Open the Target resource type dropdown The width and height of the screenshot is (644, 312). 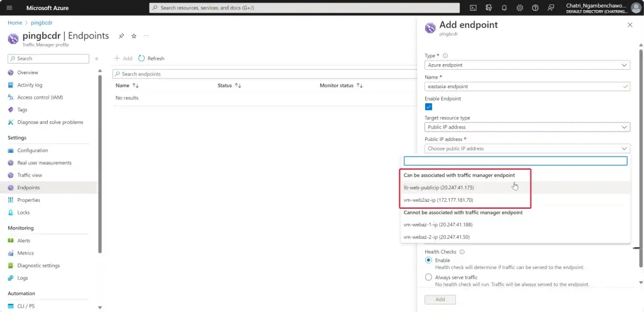coord(528,127)
